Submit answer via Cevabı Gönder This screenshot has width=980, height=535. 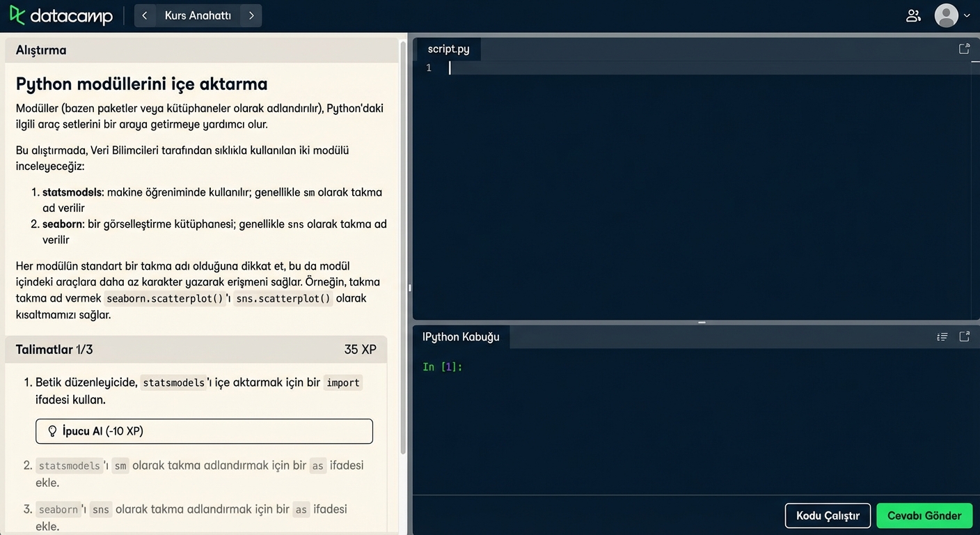point(924,515)
